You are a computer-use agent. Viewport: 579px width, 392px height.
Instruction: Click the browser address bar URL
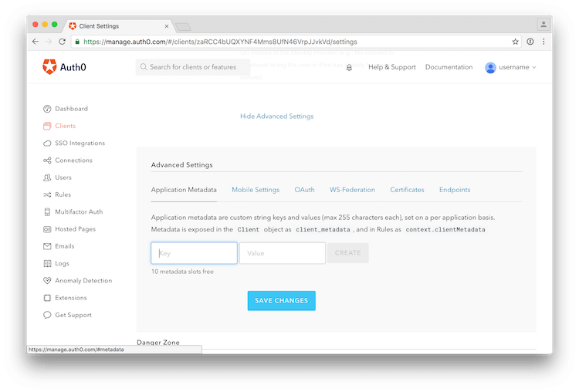coord(220,42)
